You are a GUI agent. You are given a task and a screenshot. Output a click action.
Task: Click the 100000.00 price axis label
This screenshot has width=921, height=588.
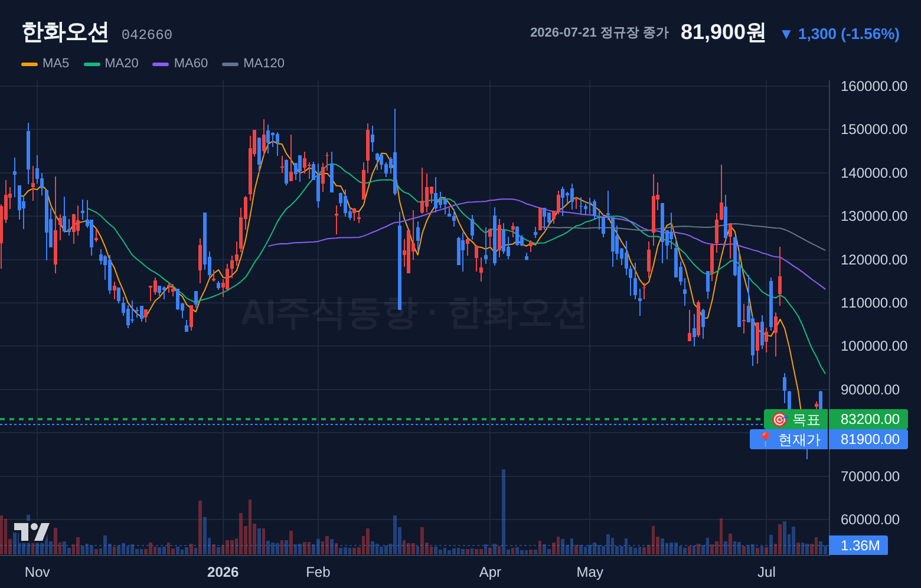[x=874, y=346]
